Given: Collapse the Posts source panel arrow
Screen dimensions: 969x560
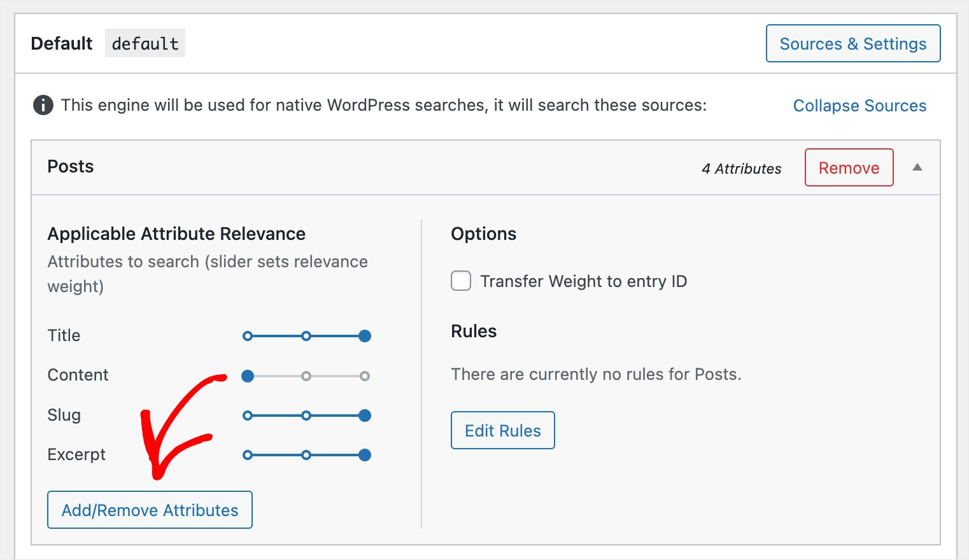Looking at the screenshot, I should (x=917, y=167).
